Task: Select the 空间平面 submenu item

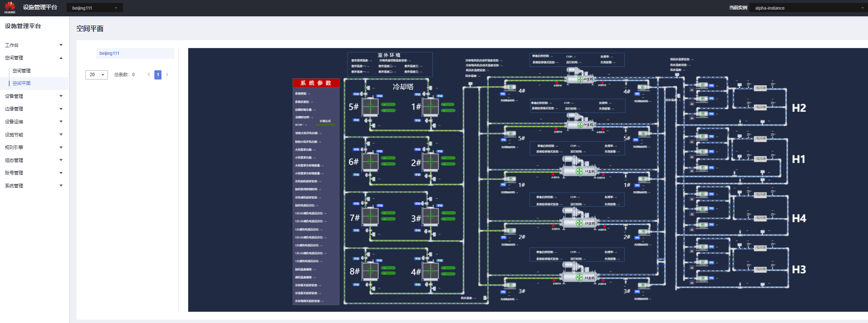Action: 21,83
